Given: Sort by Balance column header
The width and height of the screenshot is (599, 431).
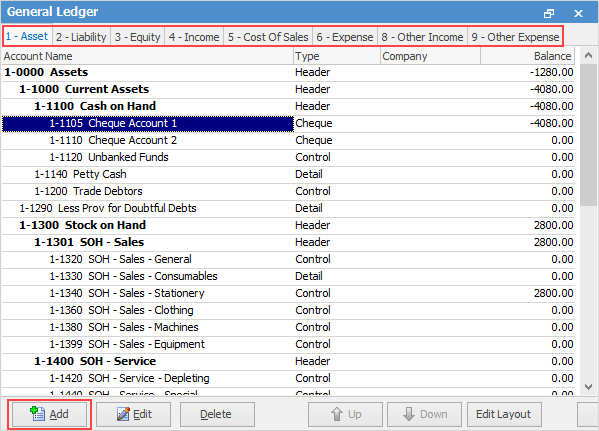Looking at the screenshot, I should pos(528,56).
